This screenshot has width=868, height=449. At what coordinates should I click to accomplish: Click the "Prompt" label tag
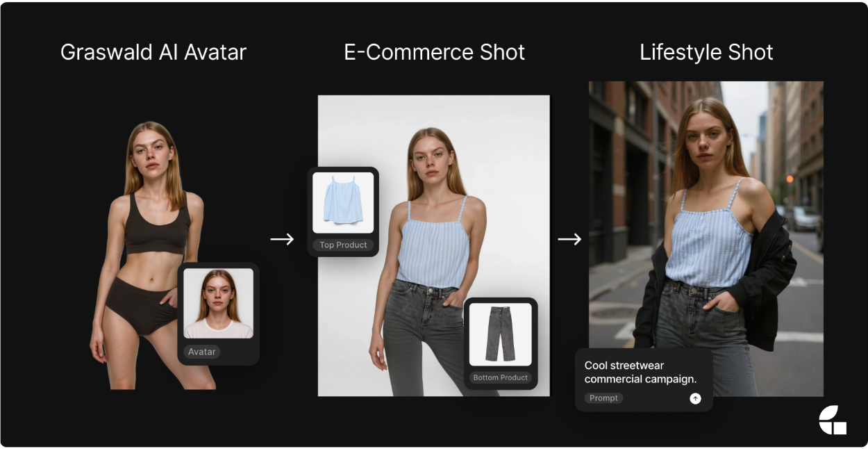[x=603, y=398]
